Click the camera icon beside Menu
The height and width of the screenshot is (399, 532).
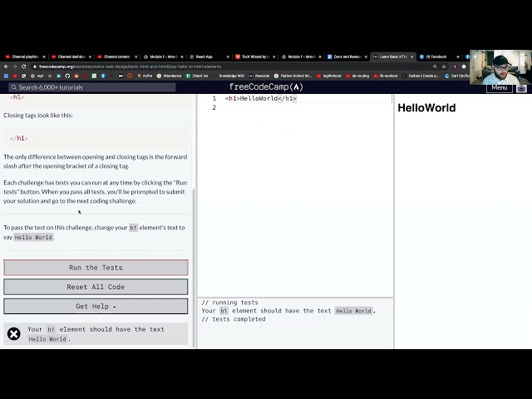(x=521, y=89)
